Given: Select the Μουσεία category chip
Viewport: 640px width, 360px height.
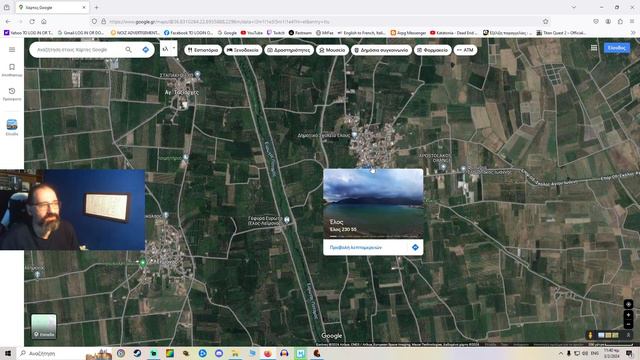Looking at the screenshot, I should coord(332,50).
